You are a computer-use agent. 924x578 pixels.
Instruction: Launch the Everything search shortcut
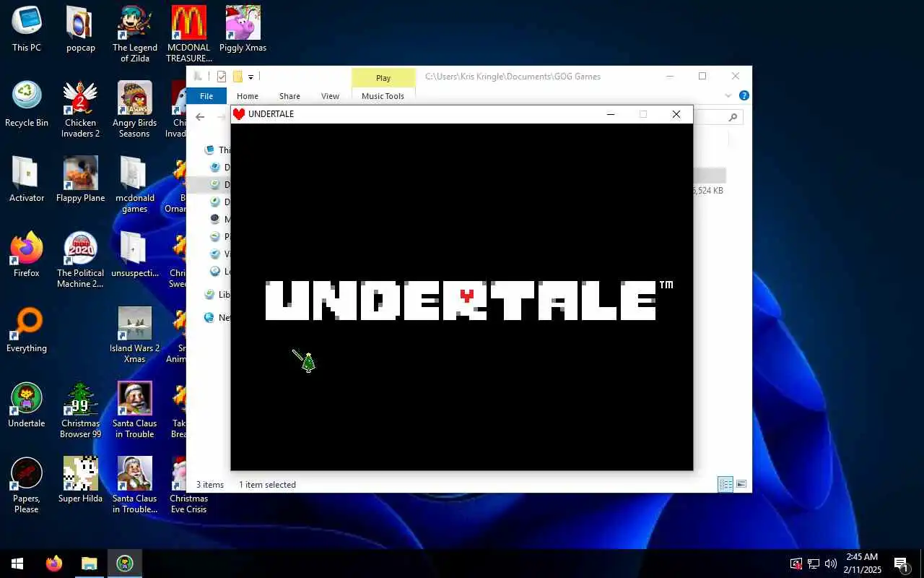[27, 330]
